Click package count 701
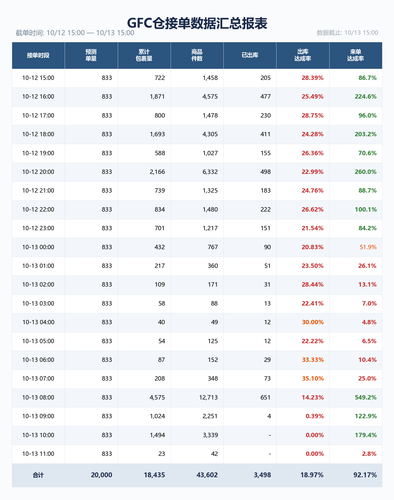 pos(160,228)
